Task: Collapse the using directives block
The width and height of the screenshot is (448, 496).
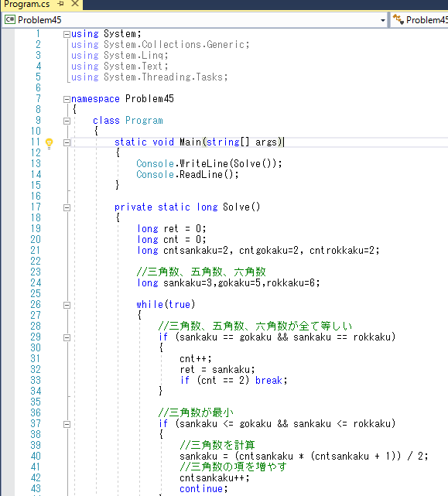Action: coord(67,34)
